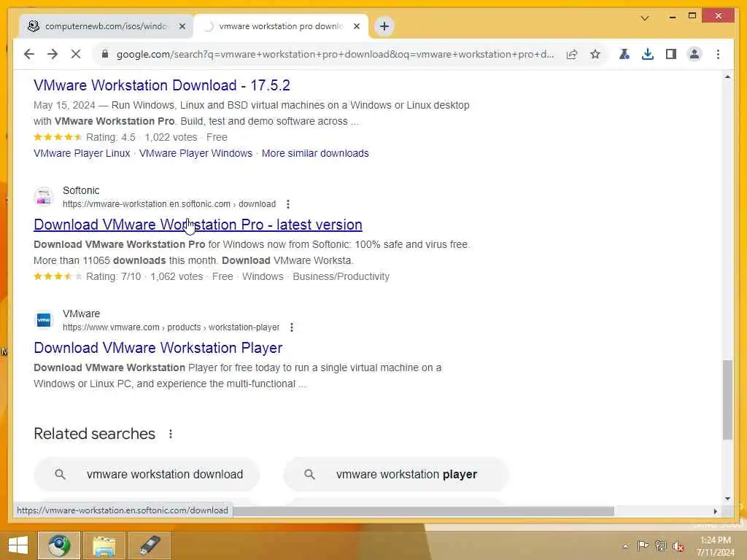This screenshot has height=560, width=747.
Task: Click the Softonic result URL text
Action: tap(169, 204)
